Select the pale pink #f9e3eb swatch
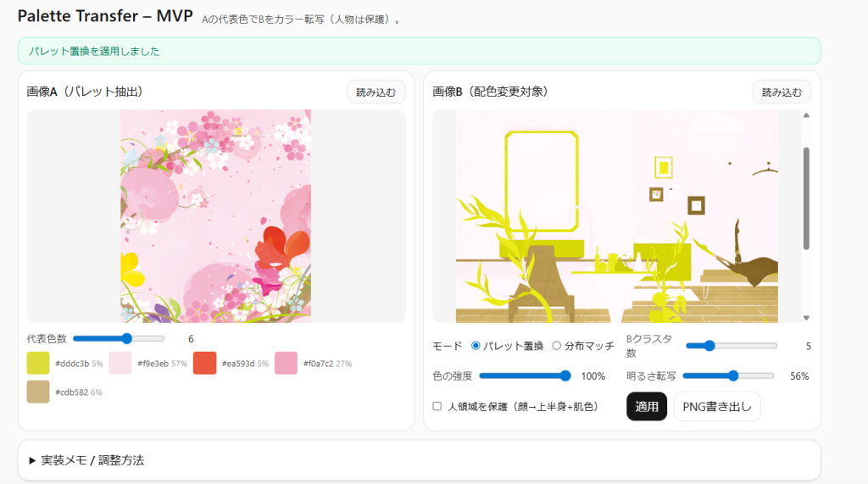868x484 pixels. pos(121,363)
